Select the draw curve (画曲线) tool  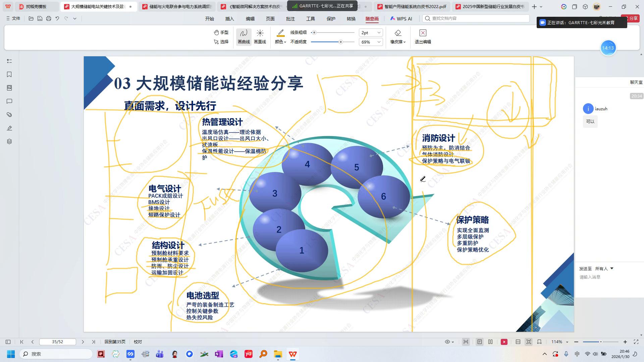(x=244, y=37)
